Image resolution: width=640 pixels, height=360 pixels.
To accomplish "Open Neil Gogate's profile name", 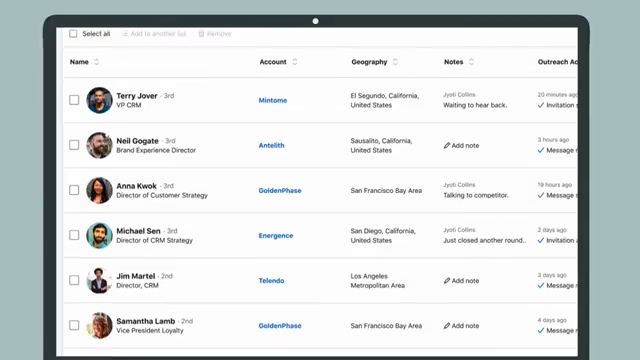I will pos(137,141).
